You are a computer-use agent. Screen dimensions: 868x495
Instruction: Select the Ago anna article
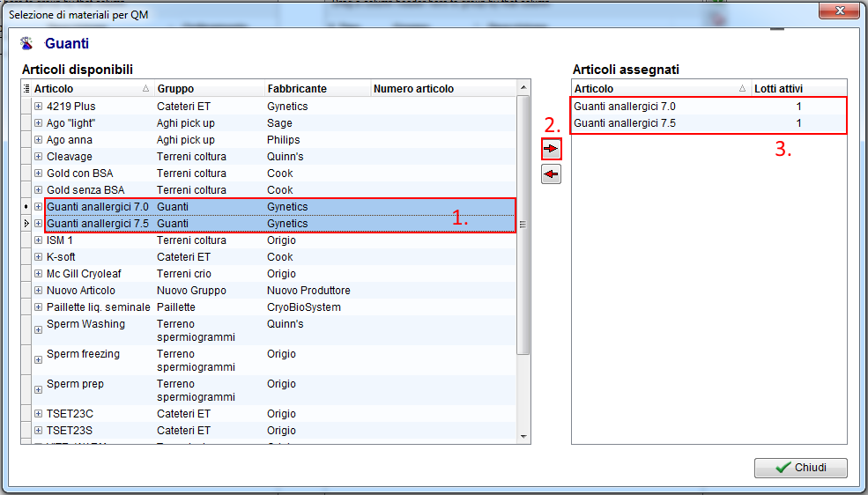click(x=70, y=140)
